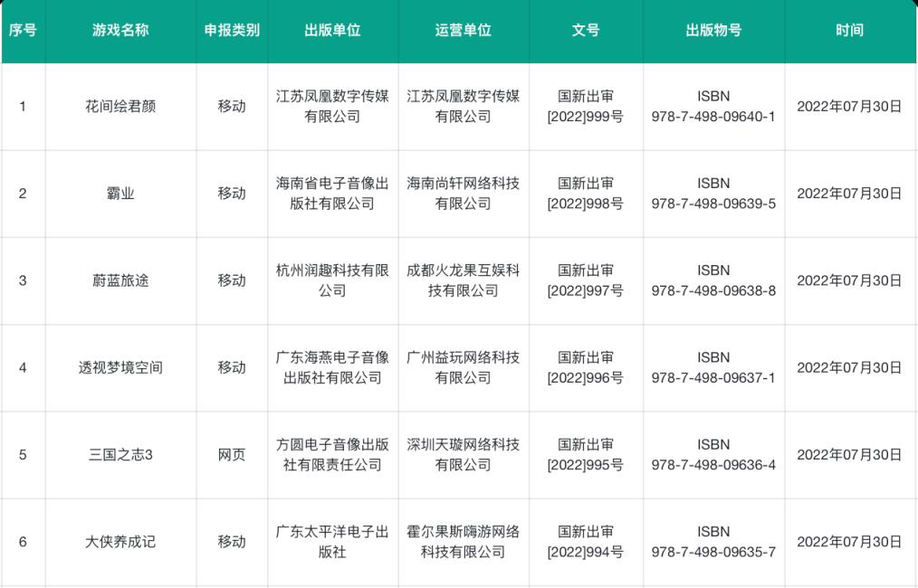Click the 游戏名称 column header

[120, 30]
